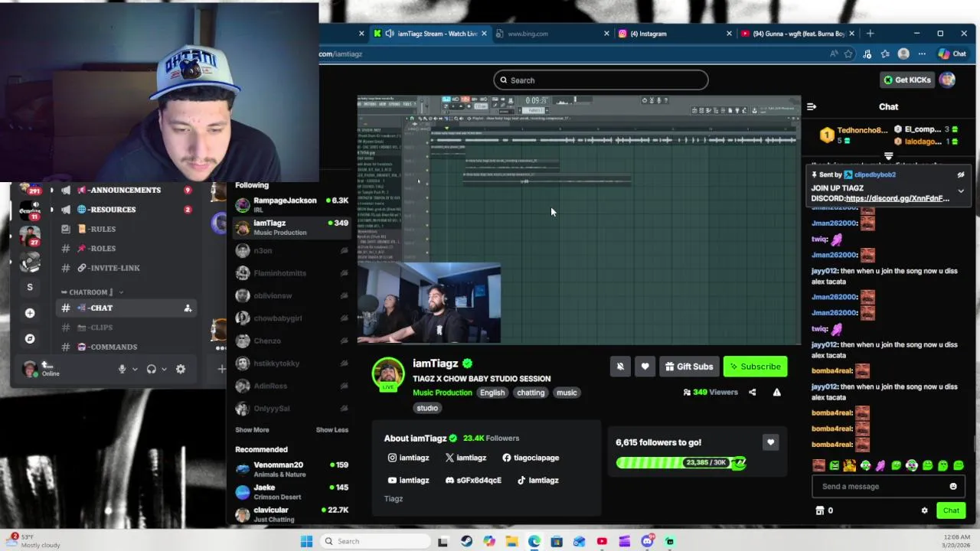Open recommended channel Venomman20
Screen dimensions: 980x551
click(292, 469)
